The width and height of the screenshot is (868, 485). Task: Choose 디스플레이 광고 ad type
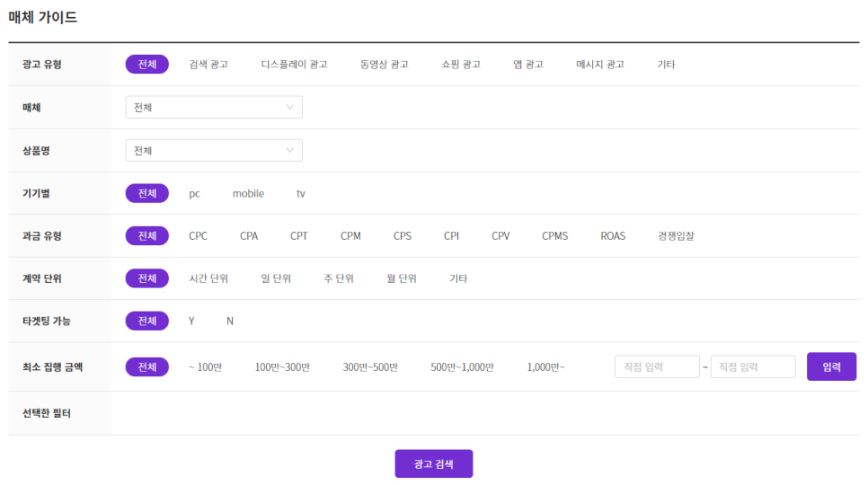294,64
